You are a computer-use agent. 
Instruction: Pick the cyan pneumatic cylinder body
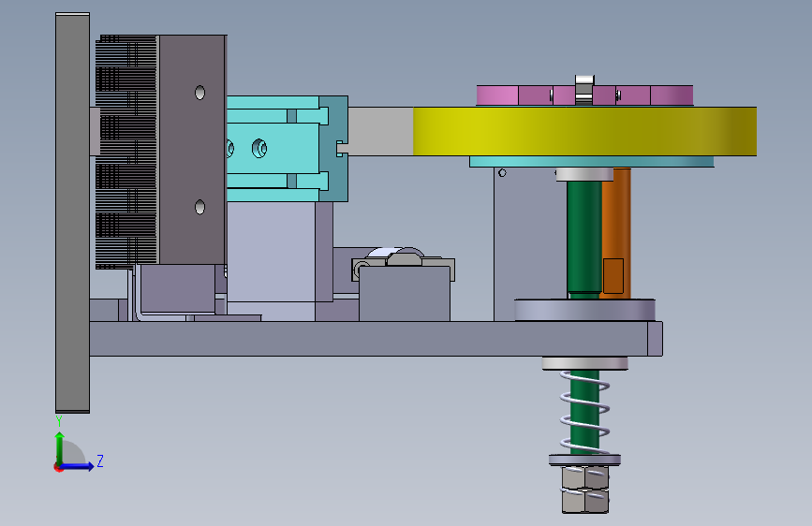tap(273, 149)
